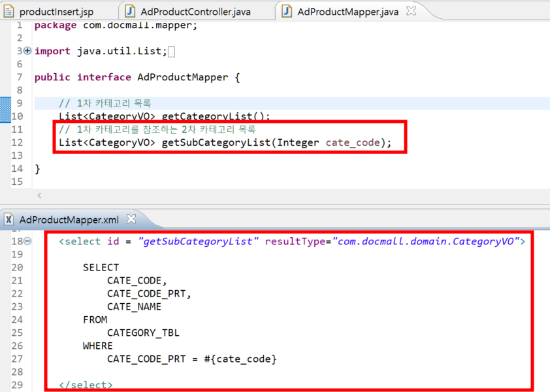Click '"getSubCategoryList"' id value in XML
Screen dimensions: 550x392
click(198, 242)
